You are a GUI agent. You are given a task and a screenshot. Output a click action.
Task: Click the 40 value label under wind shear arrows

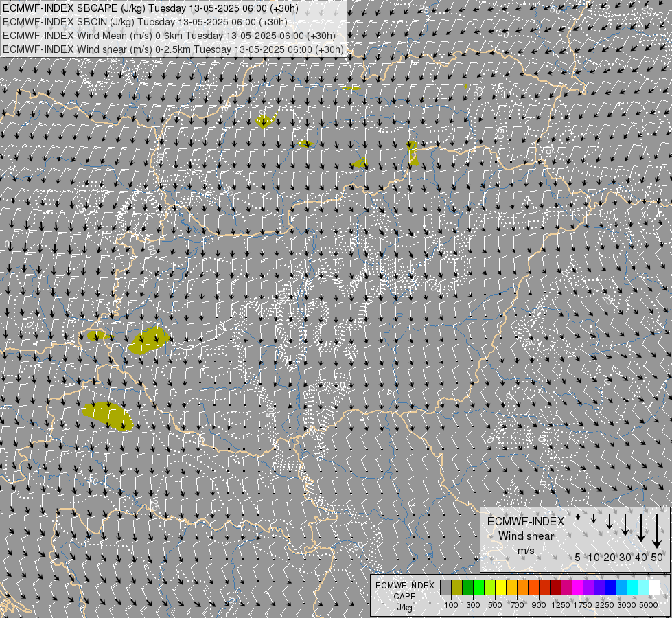pyautogui.click(x=641, y=557)
